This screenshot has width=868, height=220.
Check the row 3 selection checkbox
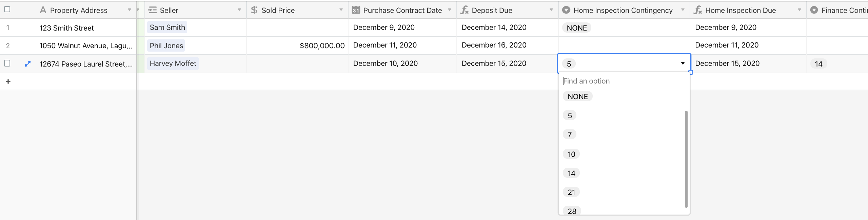[7, 63]
